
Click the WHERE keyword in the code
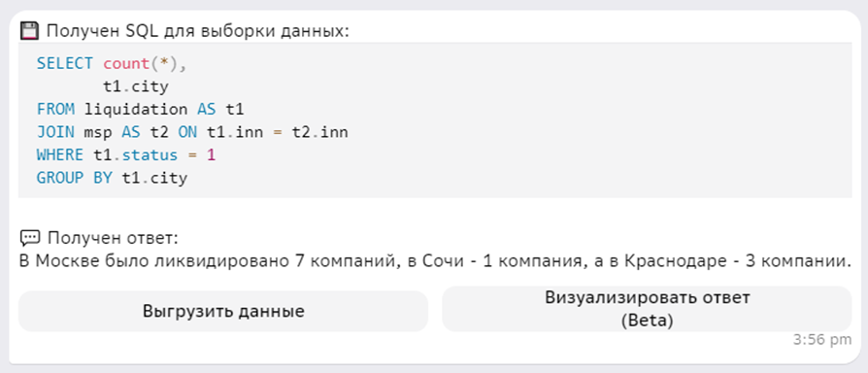pyautogui.click(x=60, y=155)
